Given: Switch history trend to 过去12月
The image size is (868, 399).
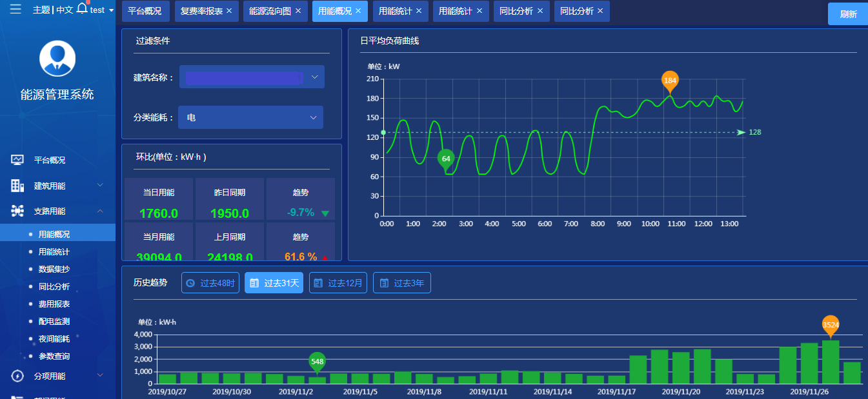Looking at the screenshot, I should coord(338,283).
